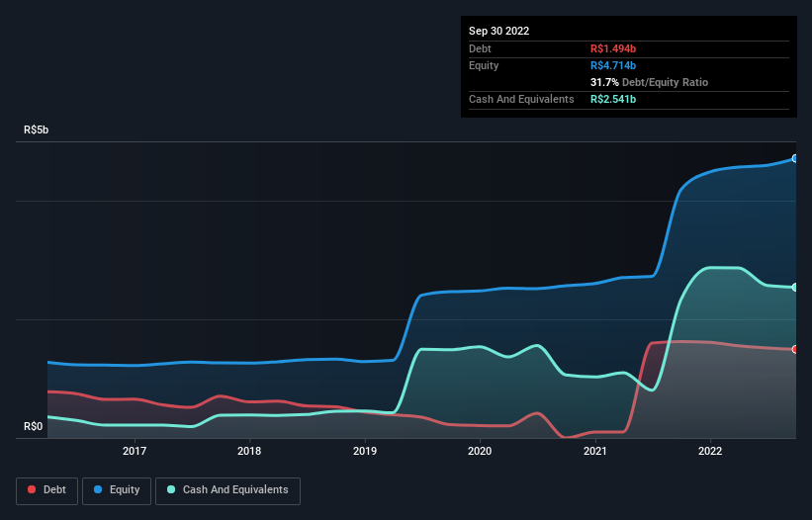Click the blue Equity legend dot
This screenshot has height=520, width=812.
pyautogui.click(x=98, y=489)
